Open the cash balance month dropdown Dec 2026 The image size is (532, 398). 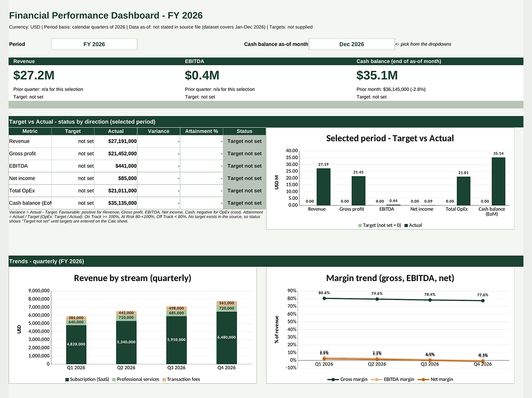[x=352, y=44]
